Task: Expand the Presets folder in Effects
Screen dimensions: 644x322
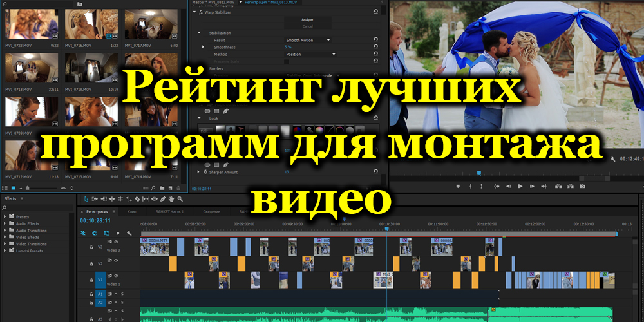Action: tap(5, 216)
